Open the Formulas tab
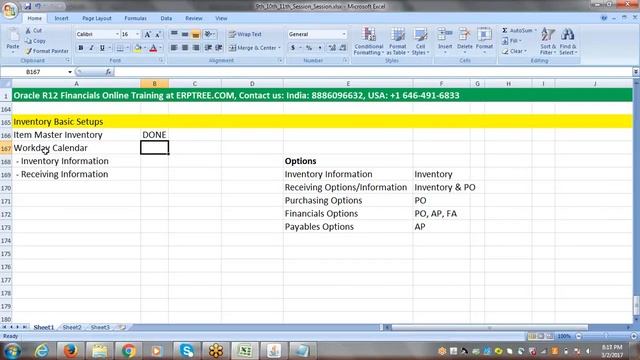 click(x=135, y=18)
